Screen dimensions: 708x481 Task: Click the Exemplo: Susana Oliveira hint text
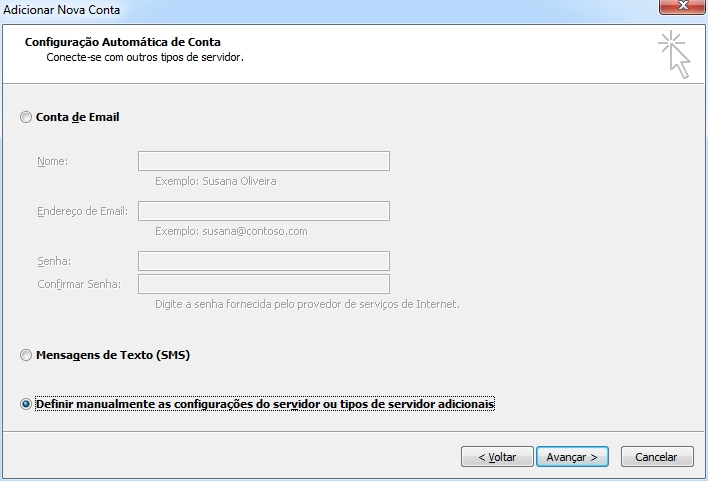click(215, 182)
